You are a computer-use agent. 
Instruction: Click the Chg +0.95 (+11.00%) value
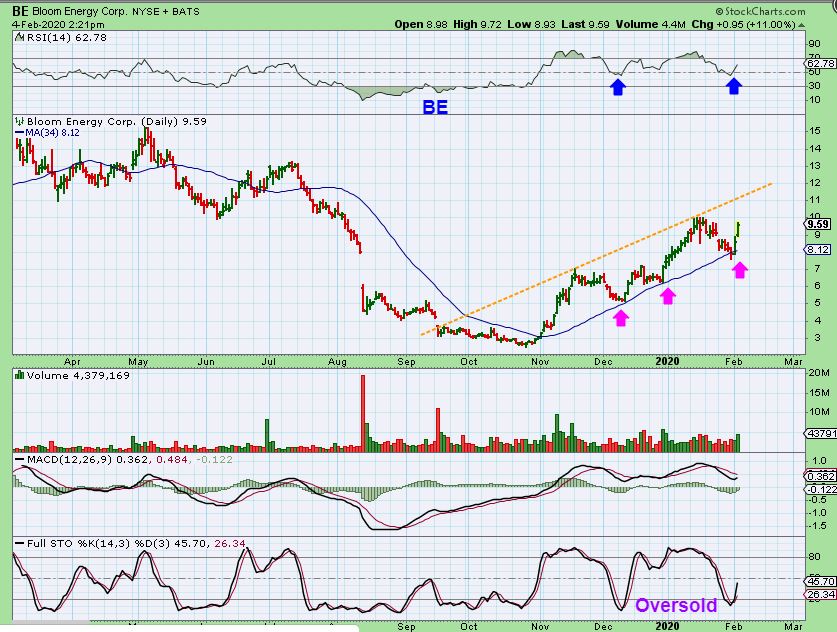(x=744, y=25)
